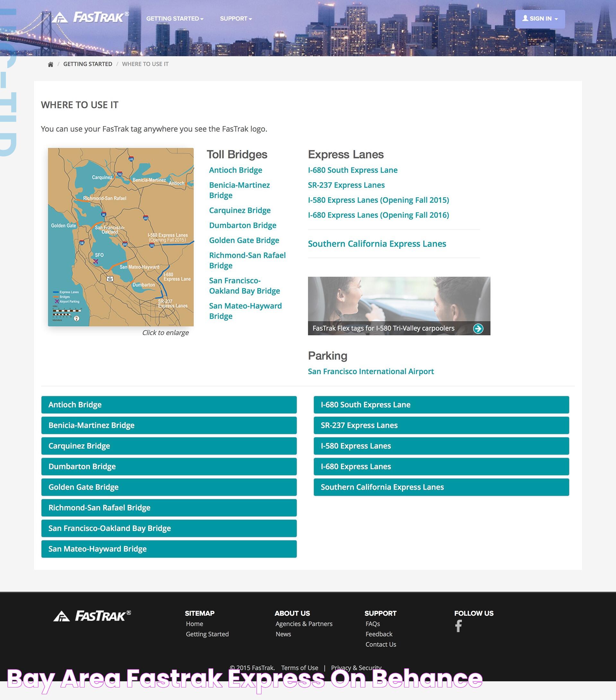616x700 pixels.
Task: Go to Getting Started breadcrumb link
Action: [x=88, y=64]
